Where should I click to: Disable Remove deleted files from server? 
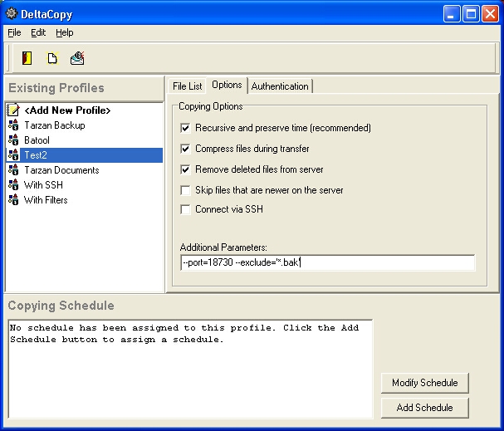point(185,169)
